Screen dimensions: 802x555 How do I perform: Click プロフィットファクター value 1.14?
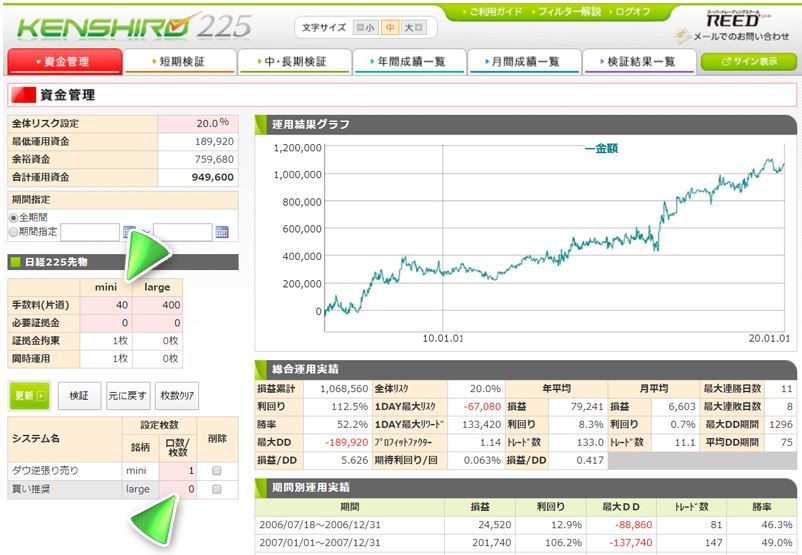coord(491,442)
